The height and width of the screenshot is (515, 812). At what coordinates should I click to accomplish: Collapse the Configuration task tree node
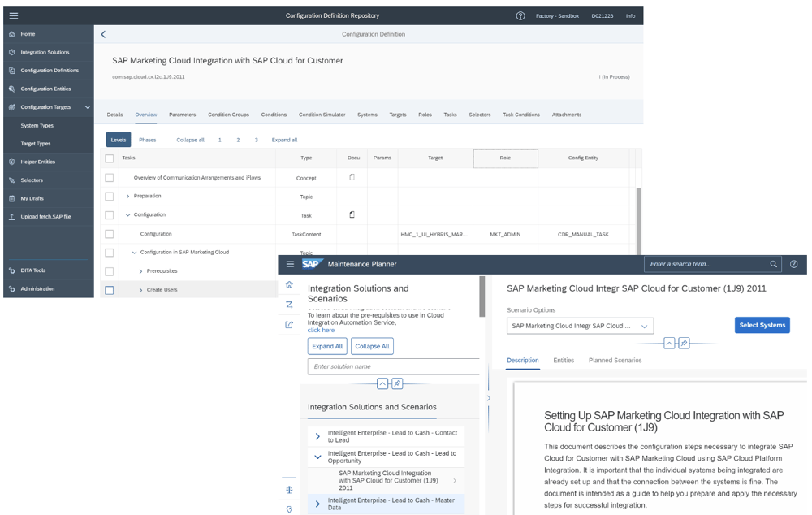(x=128, y=215)
